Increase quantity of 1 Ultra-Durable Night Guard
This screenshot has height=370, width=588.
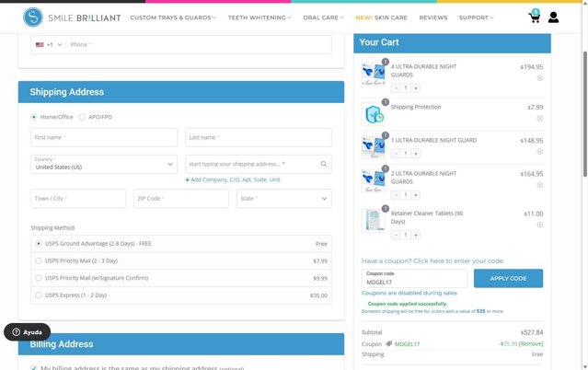(416, 154)
